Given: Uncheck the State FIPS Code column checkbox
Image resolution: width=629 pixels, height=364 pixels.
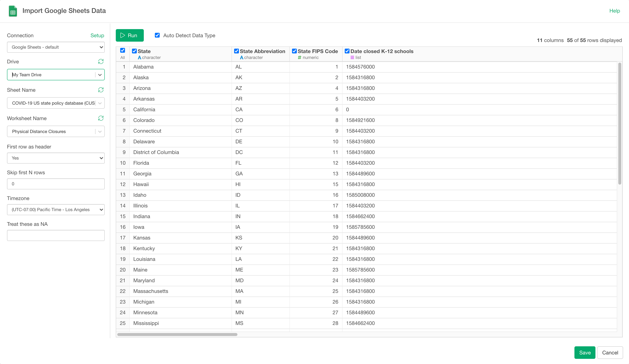Looking at the screenshot, I should [x=294, y=51].
